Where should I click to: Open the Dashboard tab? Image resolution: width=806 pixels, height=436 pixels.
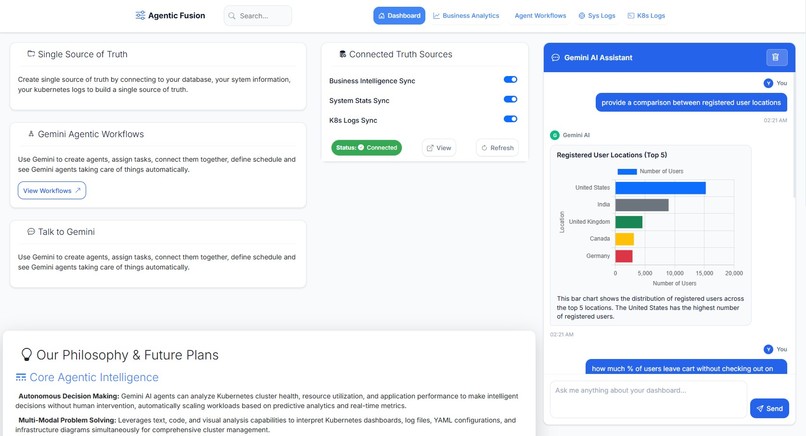click(399, 15)
